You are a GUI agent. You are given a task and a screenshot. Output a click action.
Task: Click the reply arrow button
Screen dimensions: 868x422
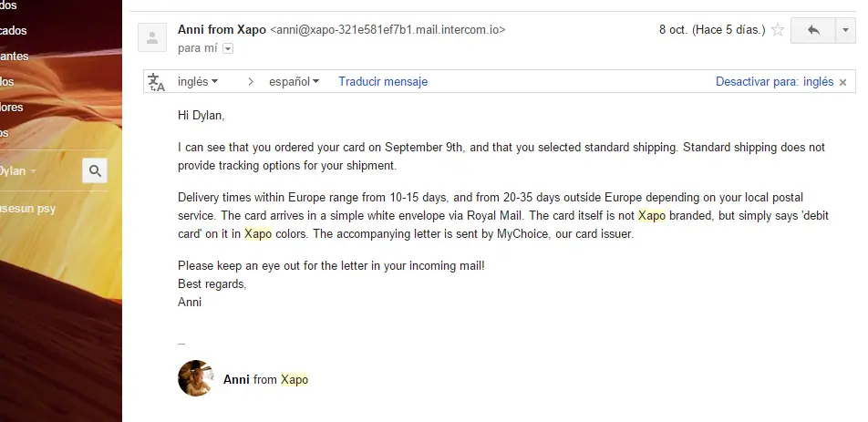pyautogui.click(x=812, y=30)
